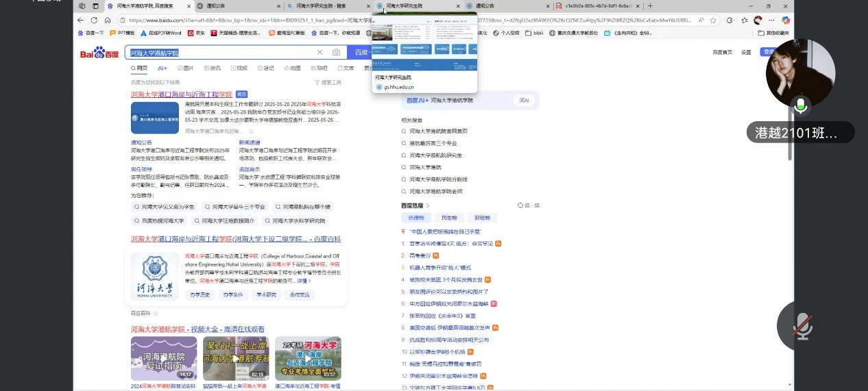Open the 搜索工具 filter options
This screenshot has width=868, height=391.
[328, 82]
